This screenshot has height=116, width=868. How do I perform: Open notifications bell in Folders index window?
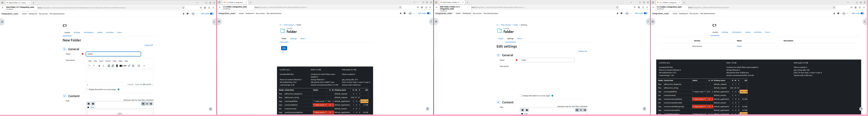(834, 13)
